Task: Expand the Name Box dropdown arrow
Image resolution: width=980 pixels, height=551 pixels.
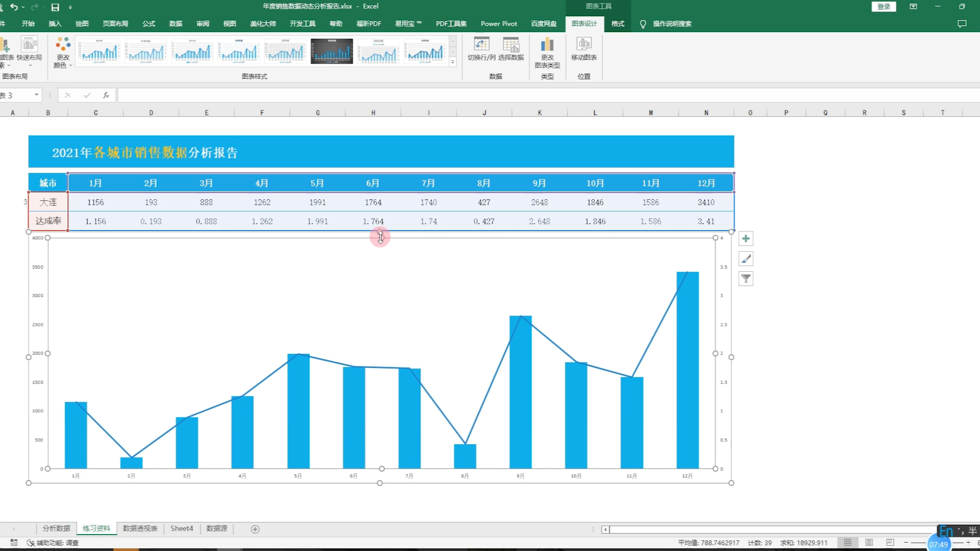Action: [x=36, y=95]
